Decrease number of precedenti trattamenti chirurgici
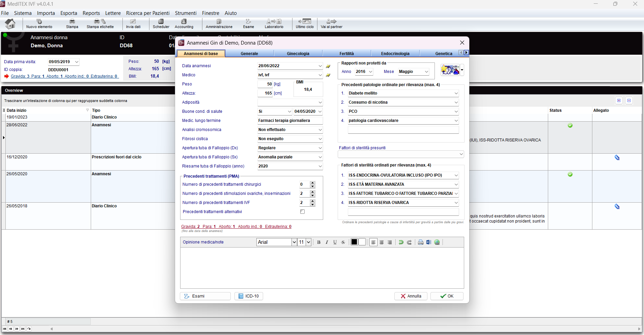644x335 pixels. coord(312,186)
